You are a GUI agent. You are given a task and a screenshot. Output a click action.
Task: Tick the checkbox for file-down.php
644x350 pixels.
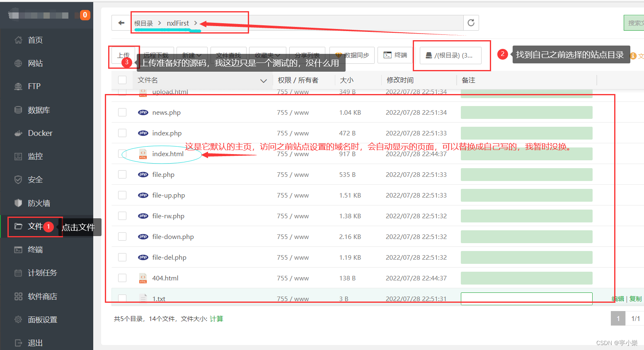coord(122,237)
